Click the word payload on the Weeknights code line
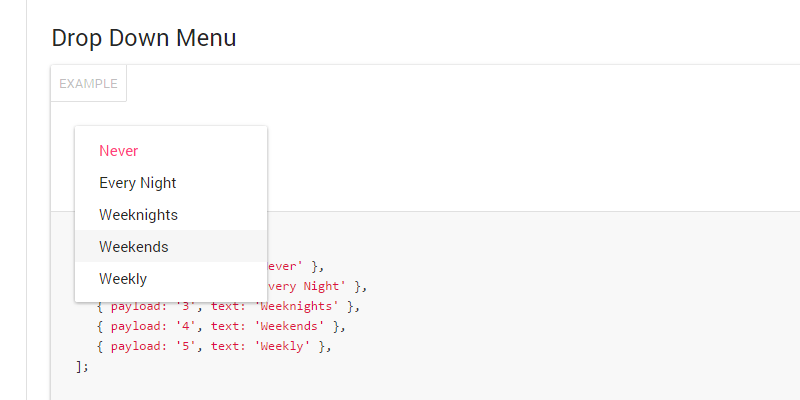 [x=137, y=306]
